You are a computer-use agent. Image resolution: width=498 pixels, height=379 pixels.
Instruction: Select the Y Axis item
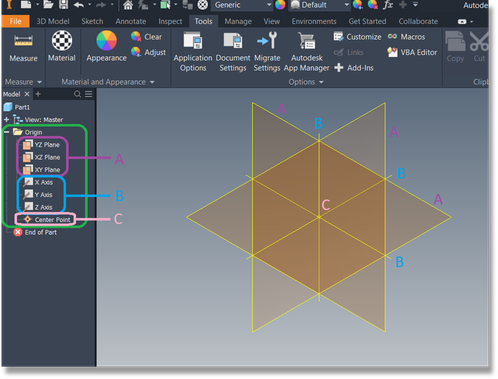38,195
